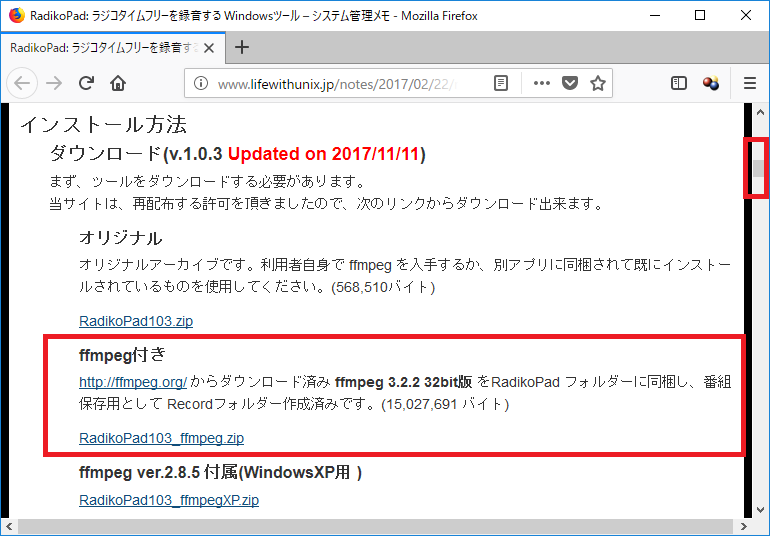Click the '(15,027,691 バイト)' size text
Screen dimensions: 770x536
pos(445,404)
